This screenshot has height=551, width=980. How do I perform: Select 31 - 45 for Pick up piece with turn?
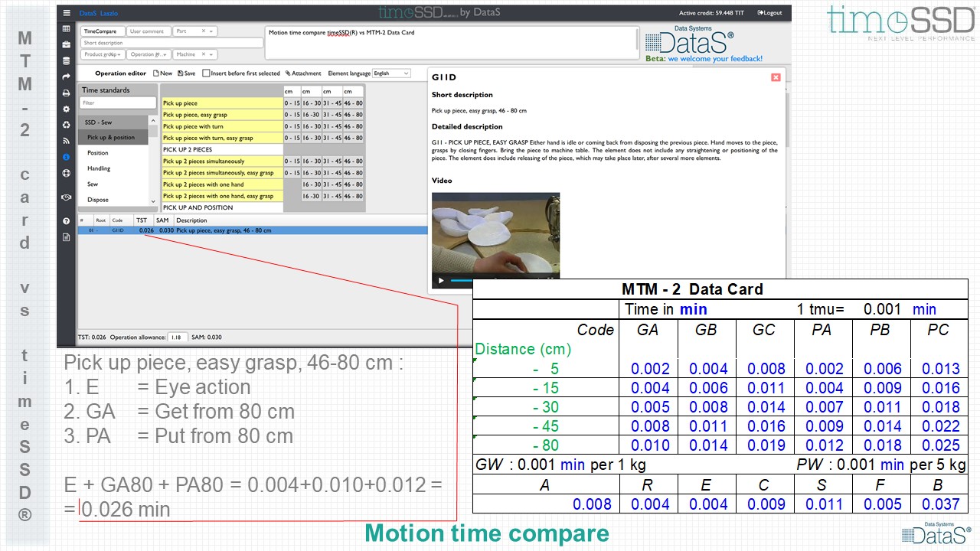click(x=332, y=126)
